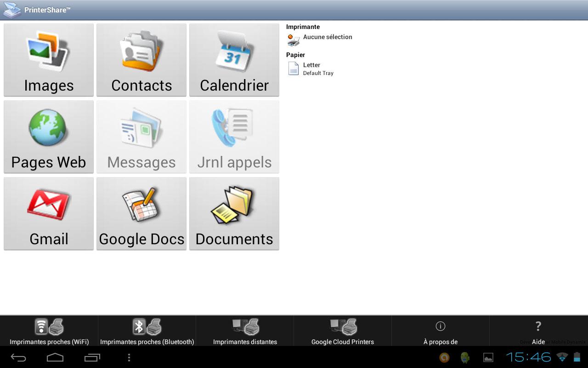Tap the greyed-out Messages tile
This screenshot has width=588, height=368.
click(x=141, y=137)
